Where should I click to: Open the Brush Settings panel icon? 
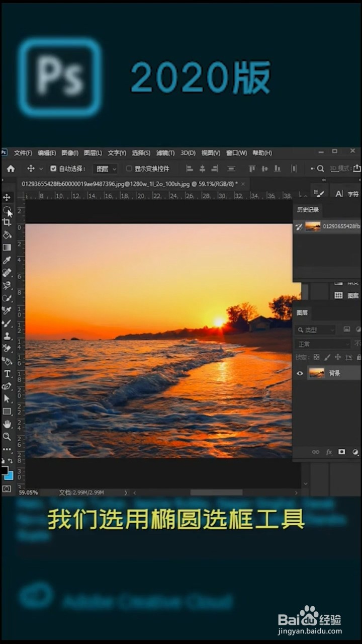(319, 193)
